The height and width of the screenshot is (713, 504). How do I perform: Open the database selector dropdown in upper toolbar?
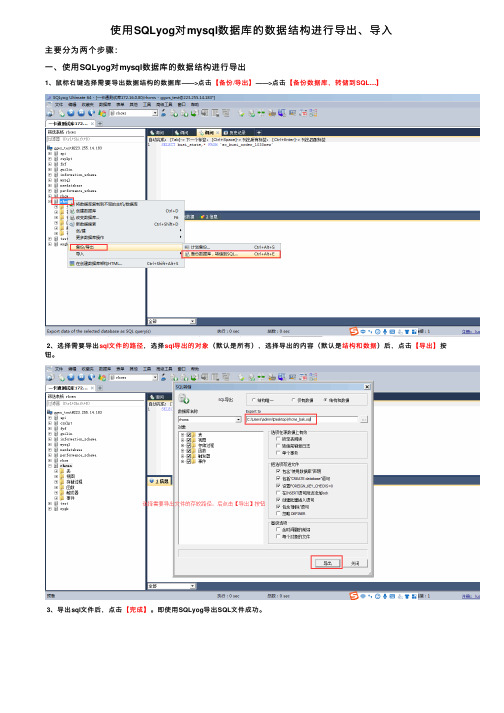click(155, 113)
